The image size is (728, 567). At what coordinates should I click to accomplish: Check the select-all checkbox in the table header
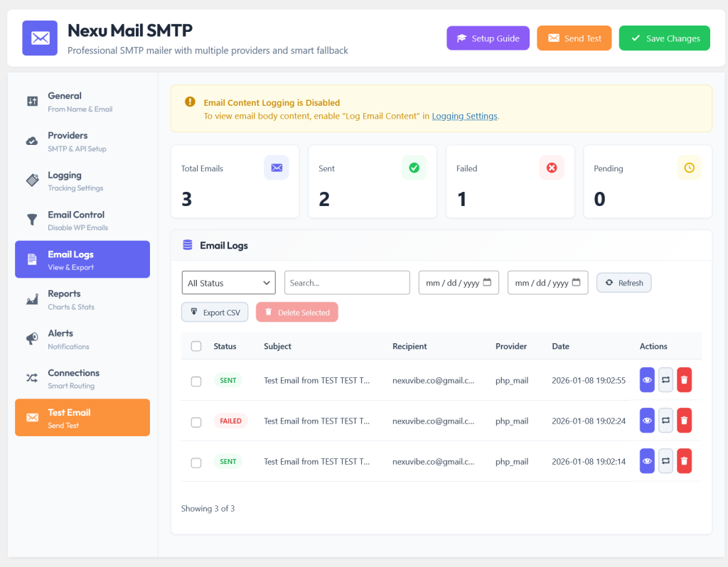pos(196,346)
